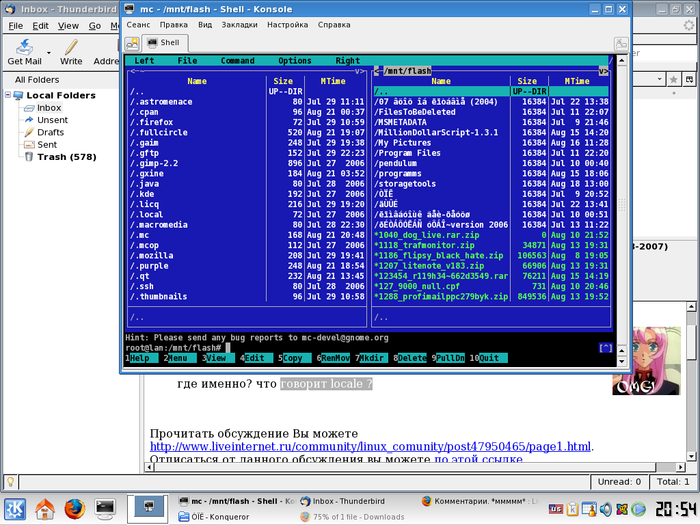Click the 9PullDn function key

point(448,358)
